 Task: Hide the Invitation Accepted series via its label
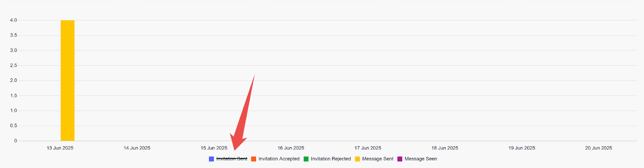coord(279,159)
